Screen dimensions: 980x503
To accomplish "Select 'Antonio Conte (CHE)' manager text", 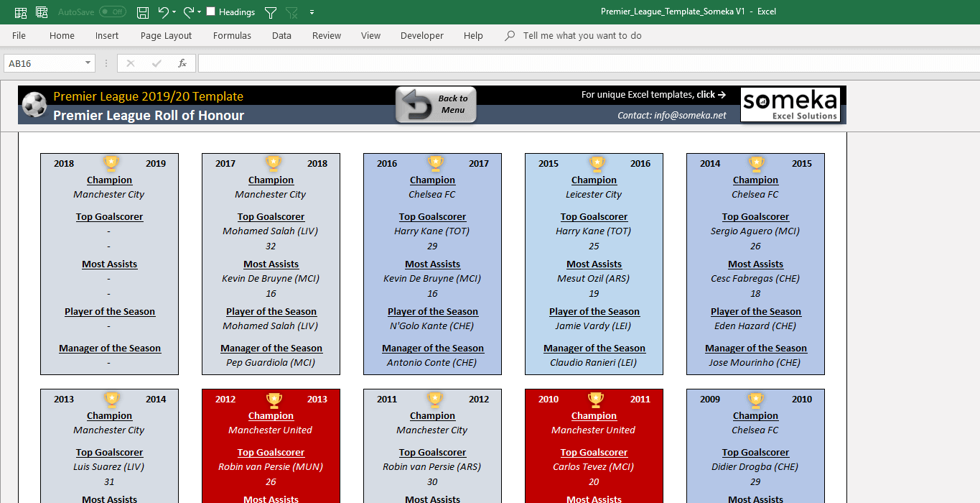I will tap(432, 363).
